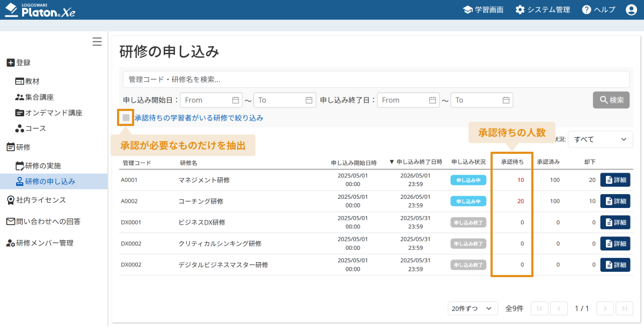Open the ヘルプ help menu
Screen dimensions: 644x327
598,10
